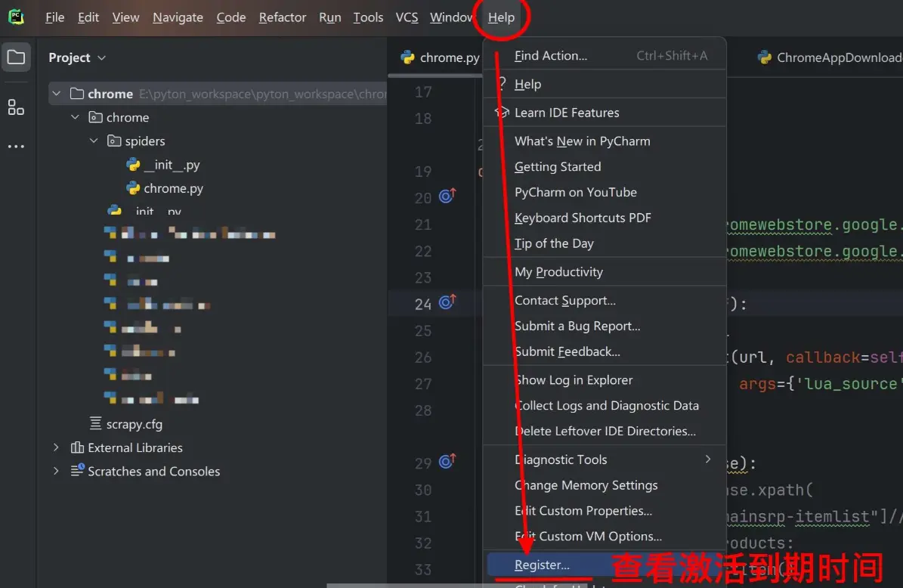
Task: Click the spiders folder icon
Action: (115, 141)
